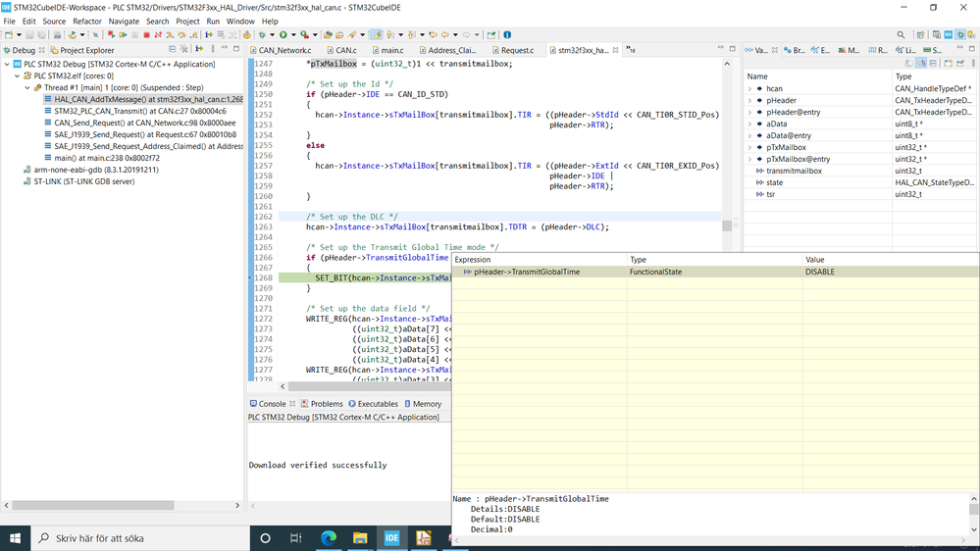This screenshot has height=551, width=980.
Task: Click the Windows Start button
Action: [15, 538]
